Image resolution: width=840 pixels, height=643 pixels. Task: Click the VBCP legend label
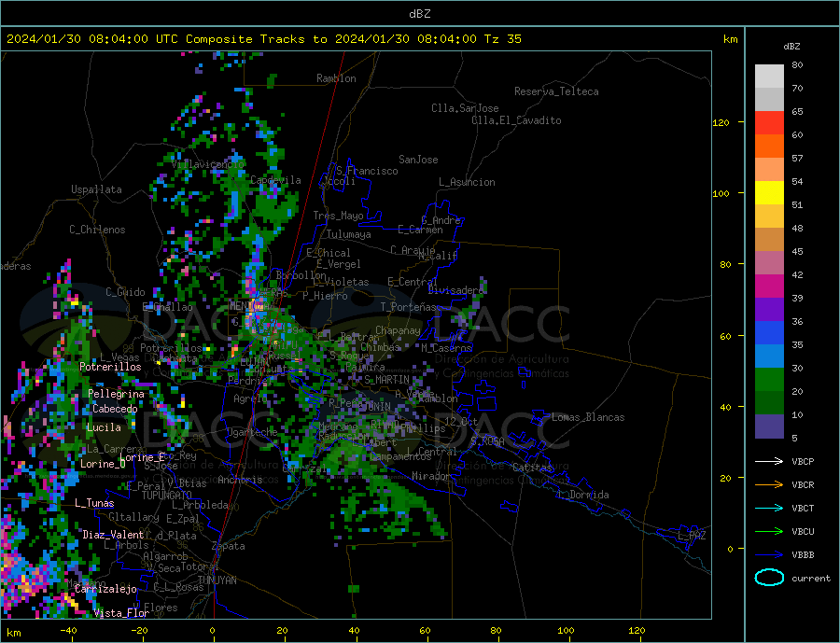point(803,461)
